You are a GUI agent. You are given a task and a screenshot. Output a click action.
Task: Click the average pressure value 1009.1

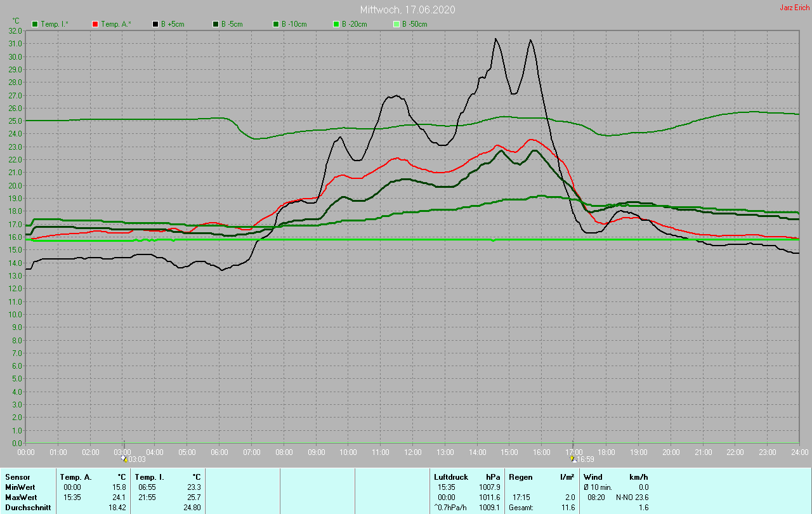pos(489,508)
